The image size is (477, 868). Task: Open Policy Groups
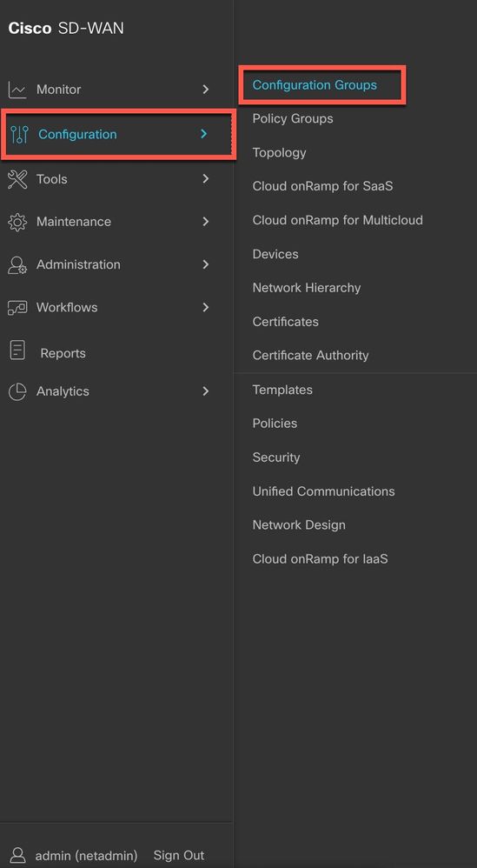[293, 119]
